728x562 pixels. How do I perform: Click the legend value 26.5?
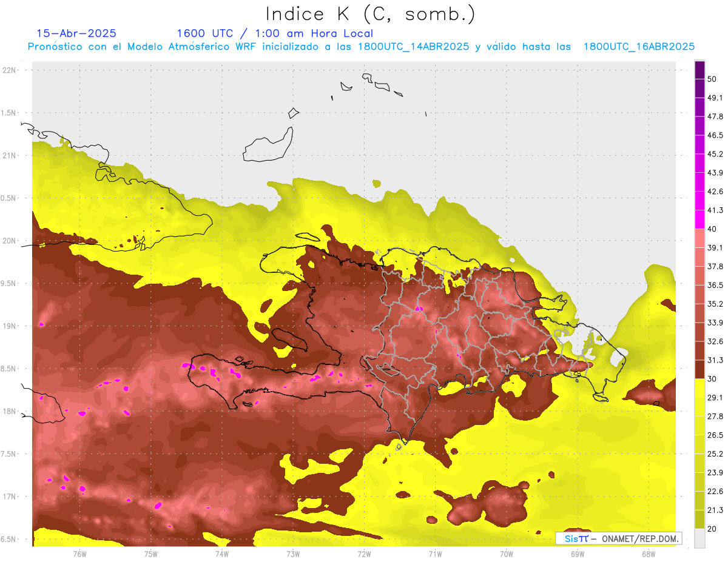pyautogui.click(x=715, y=435)
